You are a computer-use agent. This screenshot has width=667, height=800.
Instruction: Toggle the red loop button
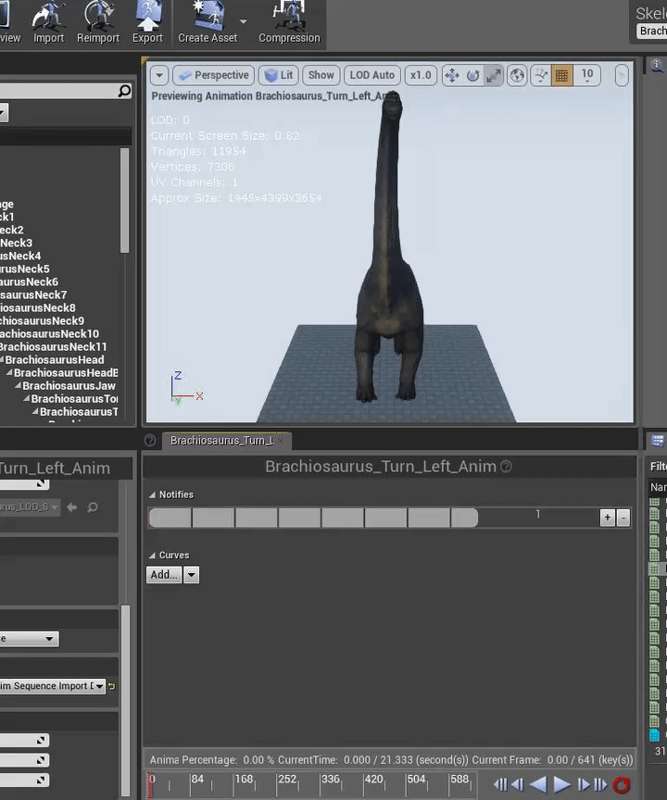coord(621,785)
